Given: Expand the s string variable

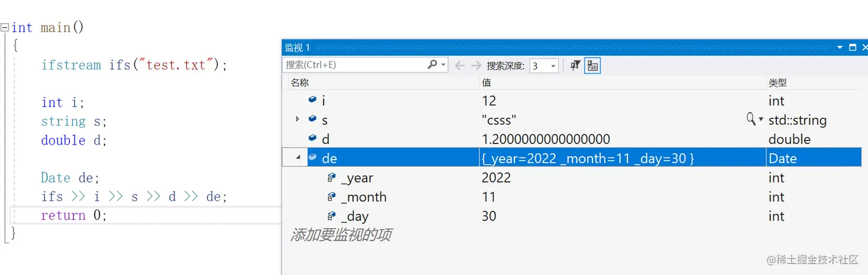Looking at the screenshot, I should pos(297,119).
